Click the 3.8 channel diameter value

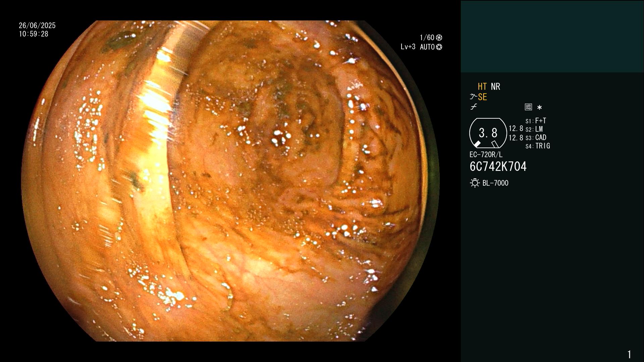488,133
